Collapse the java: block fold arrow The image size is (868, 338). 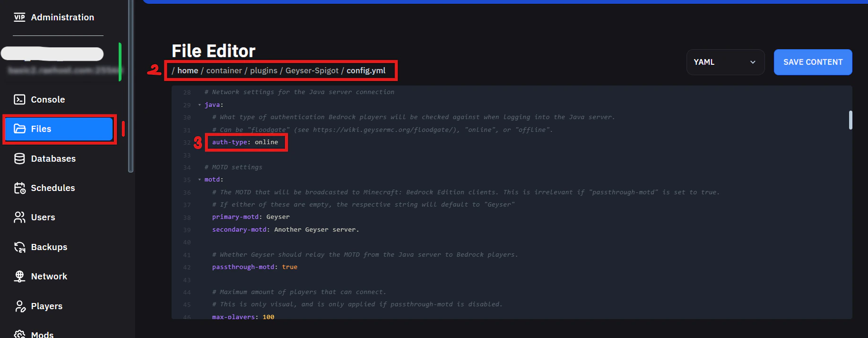point(200,105)
